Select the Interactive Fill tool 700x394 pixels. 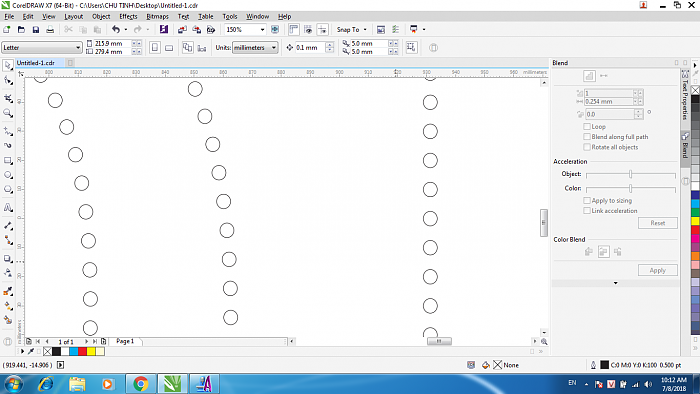point(8,306)
